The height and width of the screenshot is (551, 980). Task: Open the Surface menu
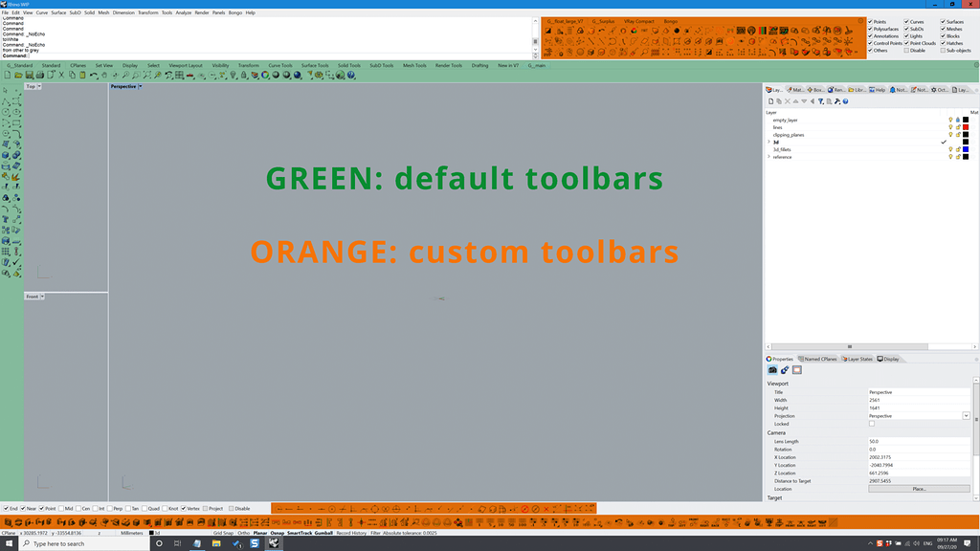click(58, 12)
